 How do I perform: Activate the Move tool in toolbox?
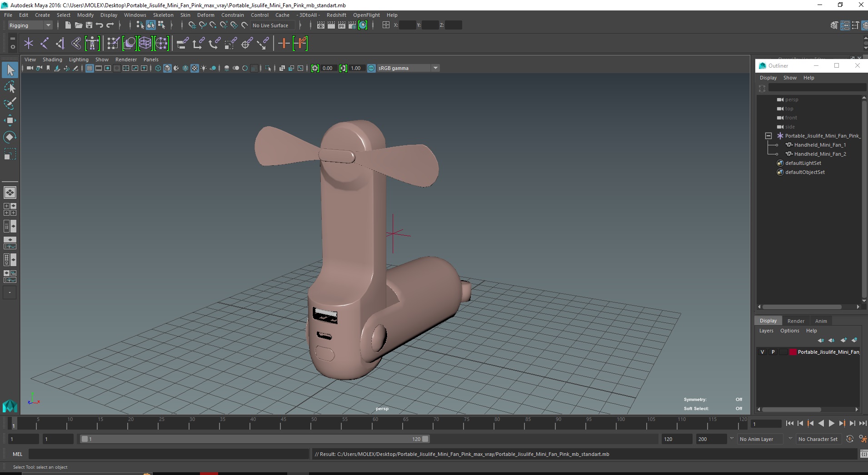click(10, 120)
